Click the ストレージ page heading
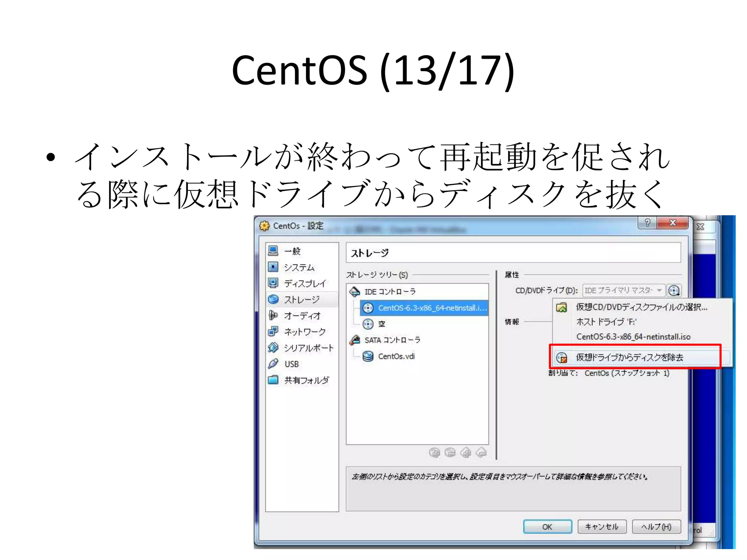747x560 pixels. click(370, 253)
